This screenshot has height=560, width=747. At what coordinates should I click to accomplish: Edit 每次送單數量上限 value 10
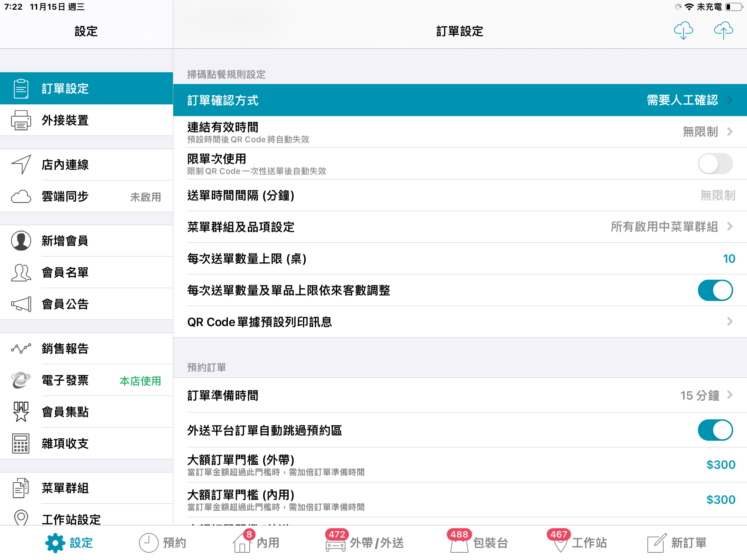[x=729, y=259]
